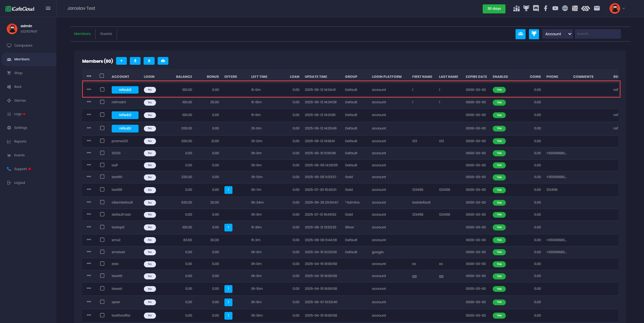Click the Facebook icon in header

[546, 8]
